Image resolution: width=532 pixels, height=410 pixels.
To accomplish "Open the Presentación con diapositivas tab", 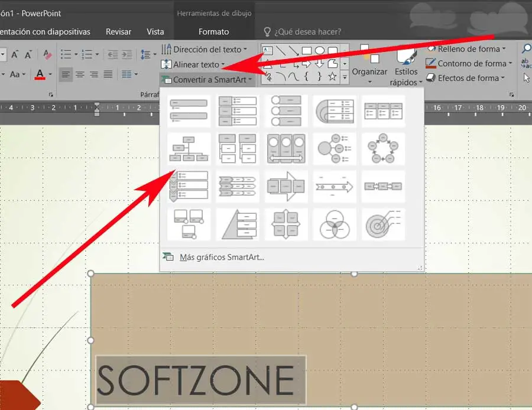I will pos(45,31).
